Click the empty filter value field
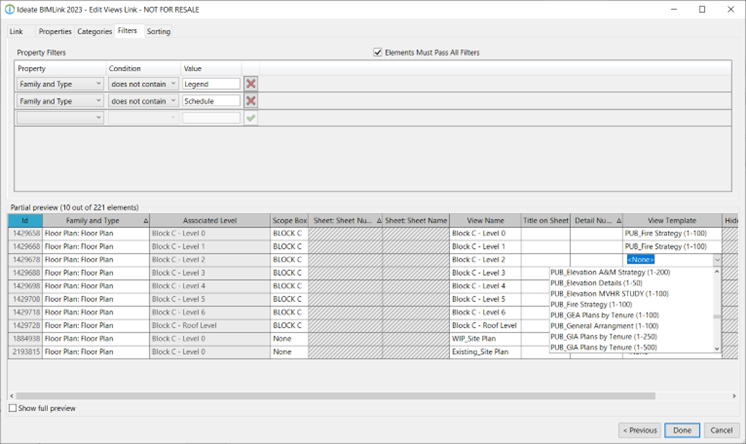Viewport: 746px width, 444px height. tap(211, 118)
